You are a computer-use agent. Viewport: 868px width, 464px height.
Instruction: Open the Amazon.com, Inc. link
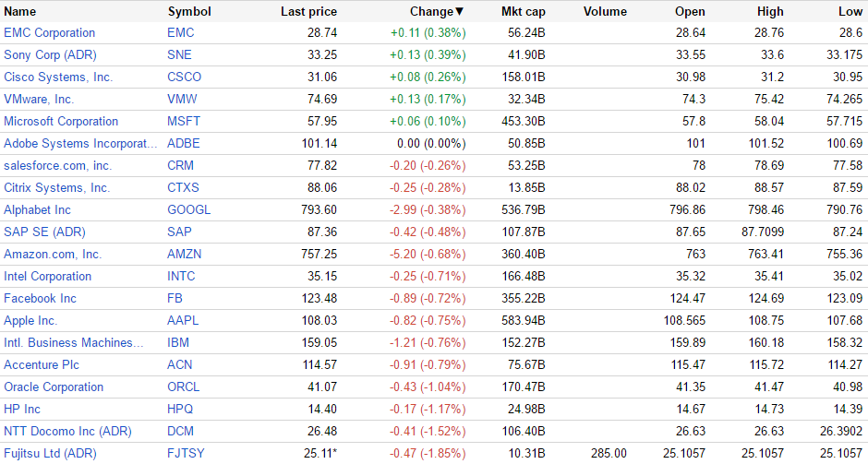[x=53, y=254]
